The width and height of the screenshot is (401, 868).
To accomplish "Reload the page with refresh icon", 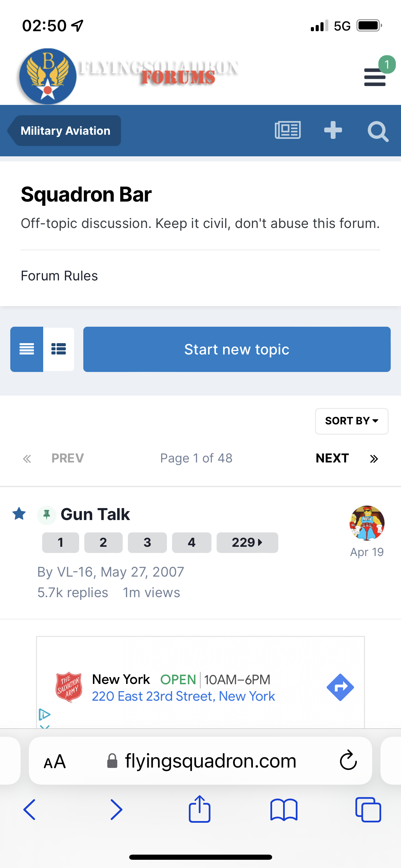I will click(x=348, y=760).
